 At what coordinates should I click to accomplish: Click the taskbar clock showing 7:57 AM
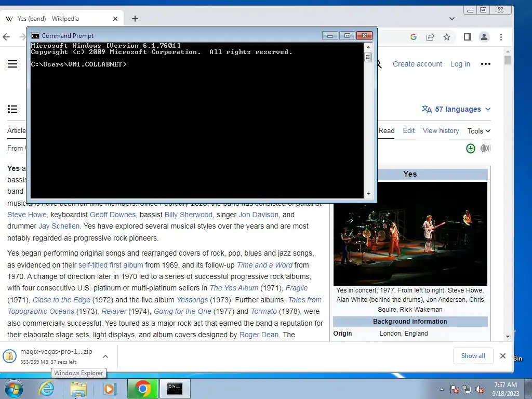point(506,389)
